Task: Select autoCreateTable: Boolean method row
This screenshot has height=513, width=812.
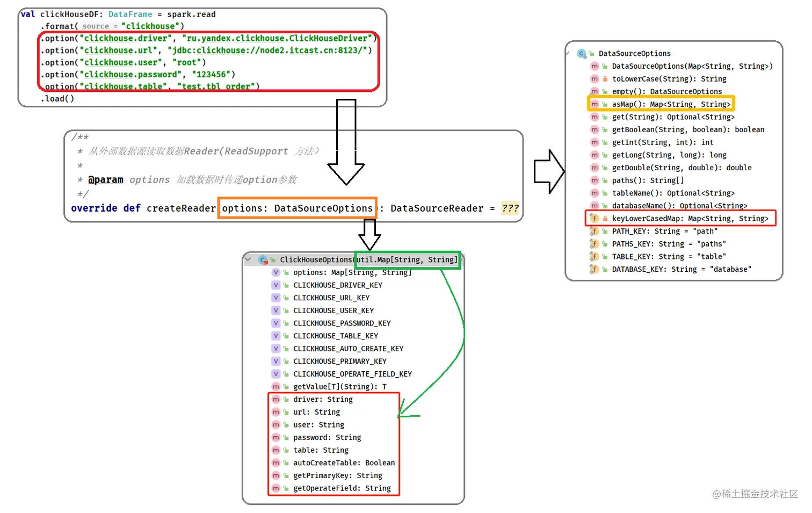Action: click(334, 463)
